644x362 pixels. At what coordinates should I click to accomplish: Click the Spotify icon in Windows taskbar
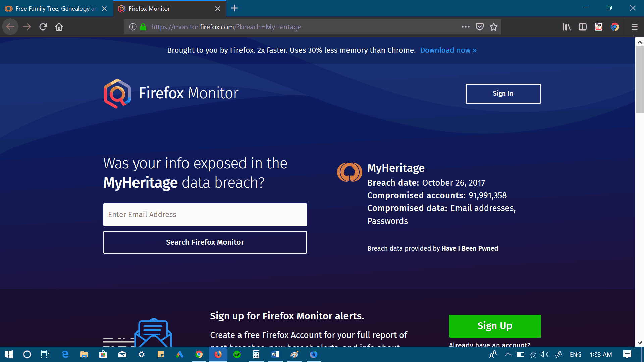pos(237,354)
